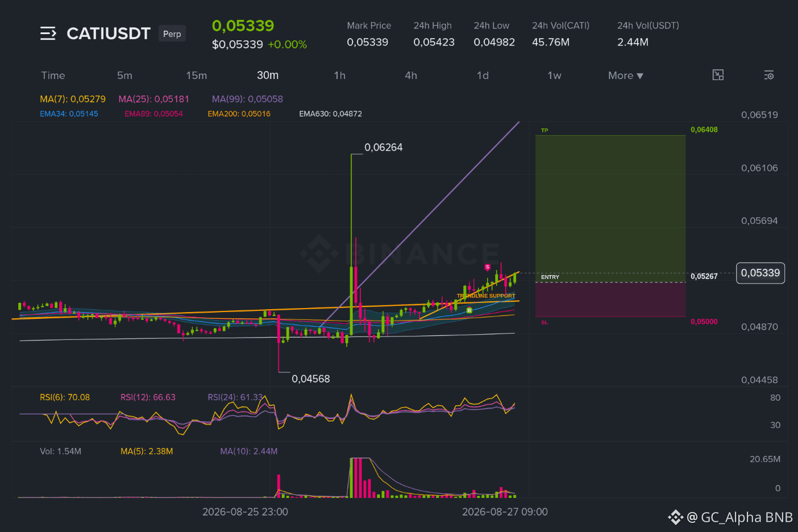Click the EMA34 indicator label
This screenshot has width=798, height=532.
tap(69, 114)
